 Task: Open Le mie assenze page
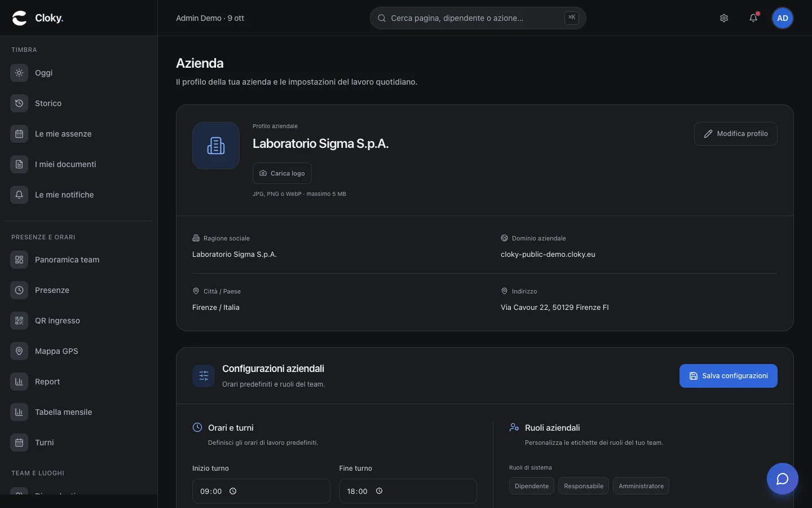(78, 134)
